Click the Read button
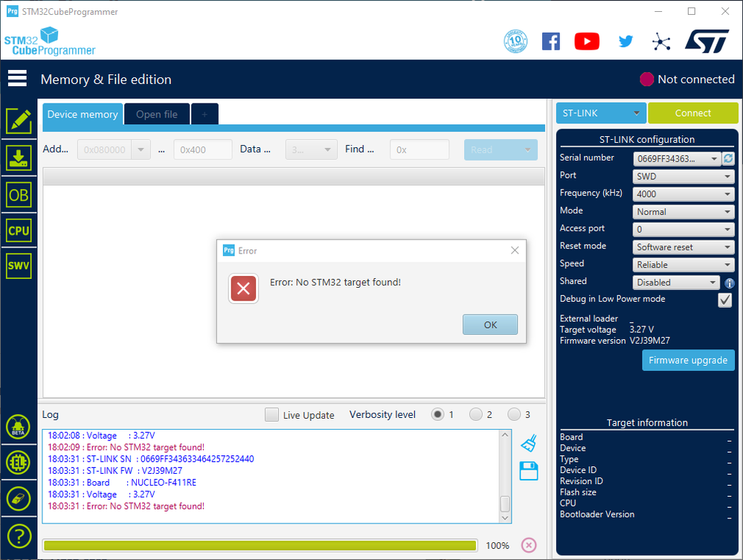 (501, 149)
